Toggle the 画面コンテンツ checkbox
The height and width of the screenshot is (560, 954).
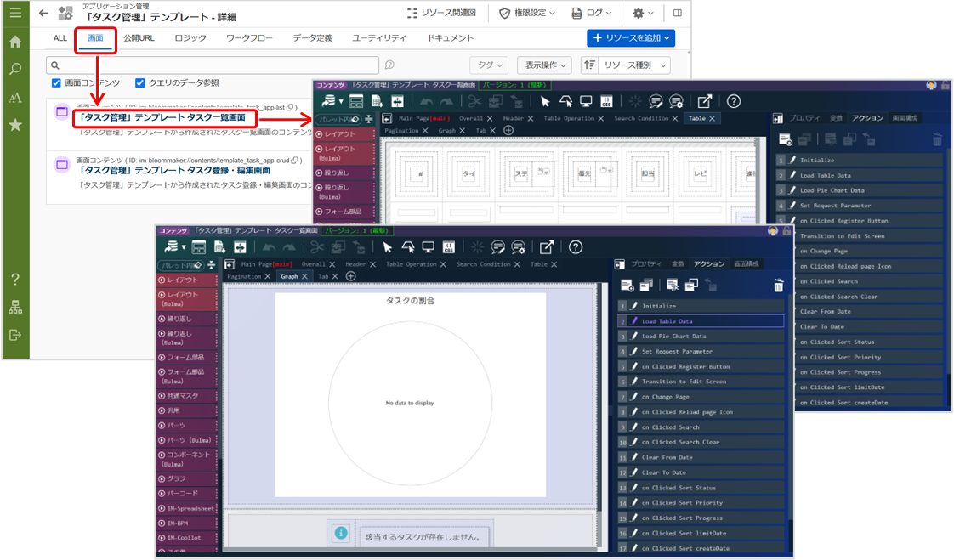56,82
